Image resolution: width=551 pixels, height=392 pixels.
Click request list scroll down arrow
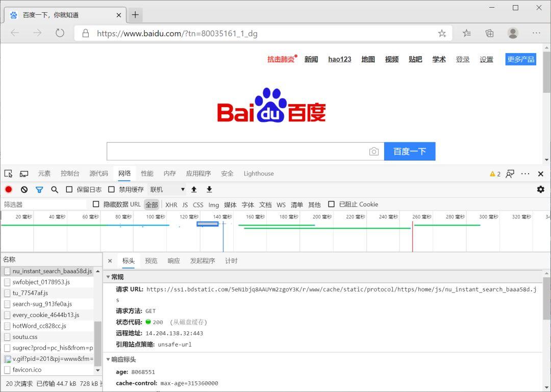click(x=97, y=370)
